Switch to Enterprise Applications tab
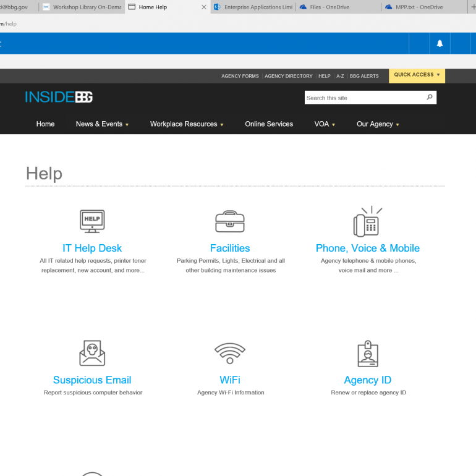476x476 pixels. pyautogui.click(x=253, y=7)
